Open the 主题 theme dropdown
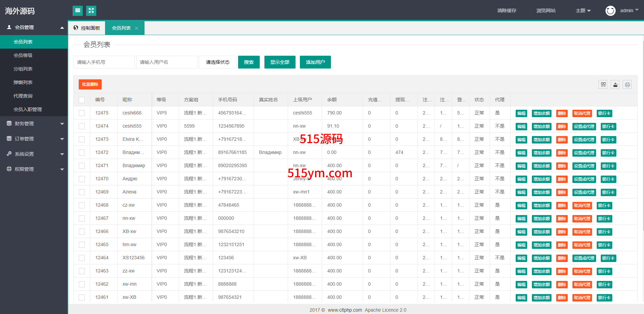The width and height of the screenshot is (644, 314). pyautogui.click(x=583, y=11)
